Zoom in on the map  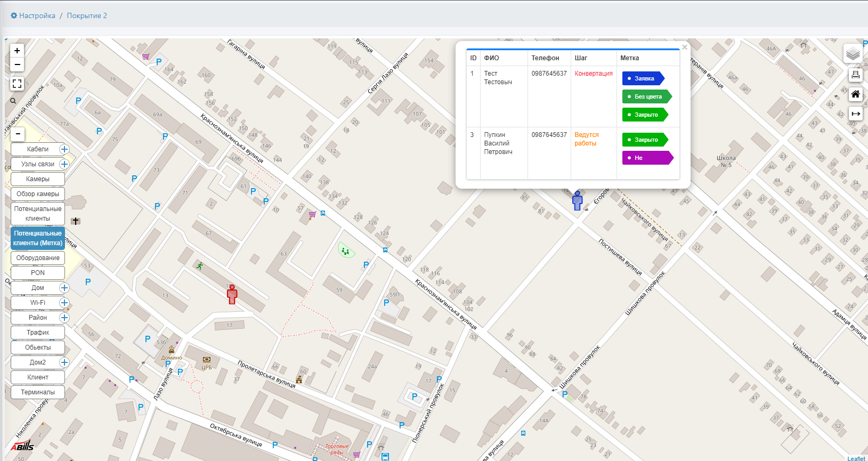coord(17,51)
